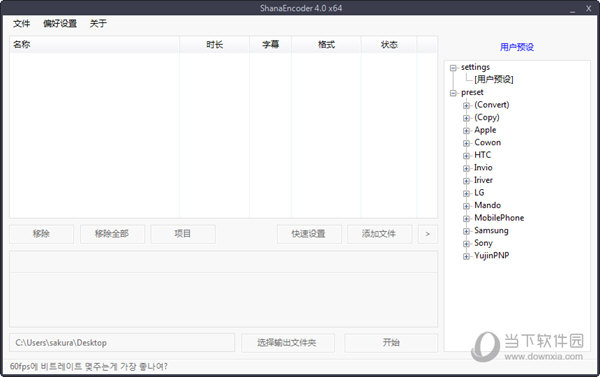Expand the Cowon preset node
The height and width of the screenshot is (377, 600).
point(466,144)
